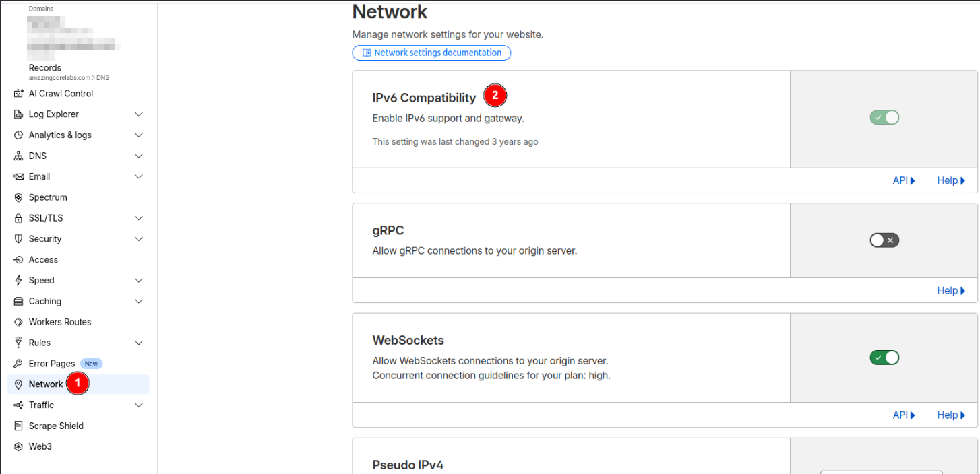Viewport: 980px width, 474px height.
Task: Expand the Rules section chevron
Action: (x=139, y=343)
